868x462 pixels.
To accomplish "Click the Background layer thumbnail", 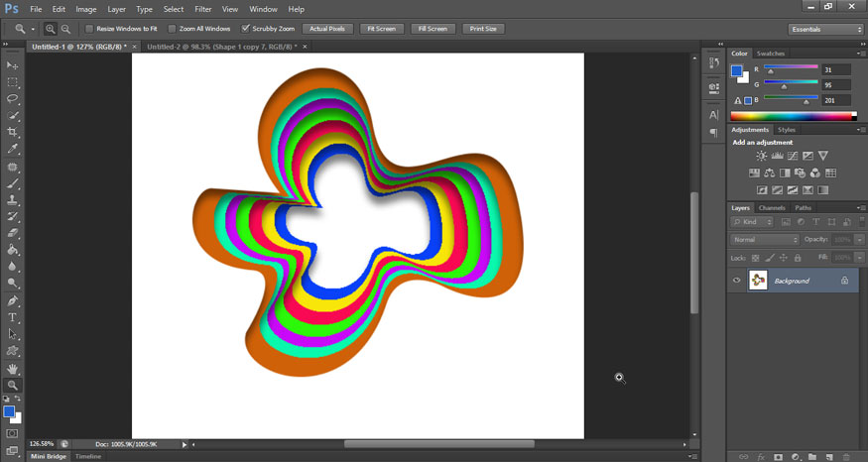I will (758, 281).
